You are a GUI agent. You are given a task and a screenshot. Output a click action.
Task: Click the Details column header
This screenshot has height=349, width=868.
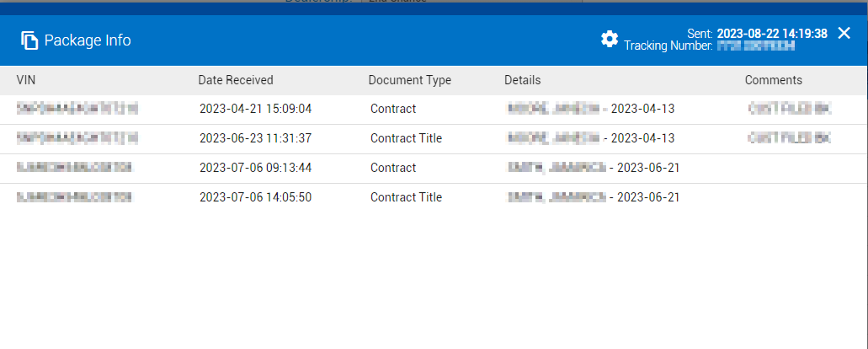click(x=522, y=80)
